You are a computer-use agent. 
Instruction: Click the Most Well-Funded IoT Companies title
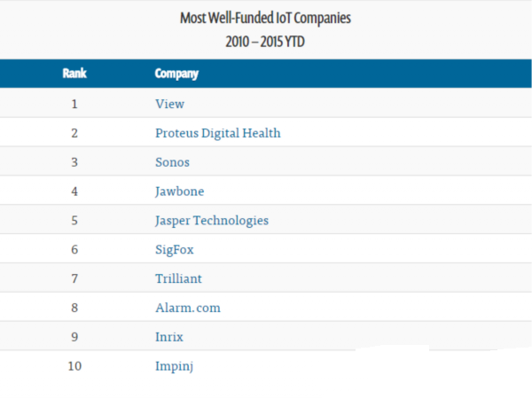click(x=265, y=17)
